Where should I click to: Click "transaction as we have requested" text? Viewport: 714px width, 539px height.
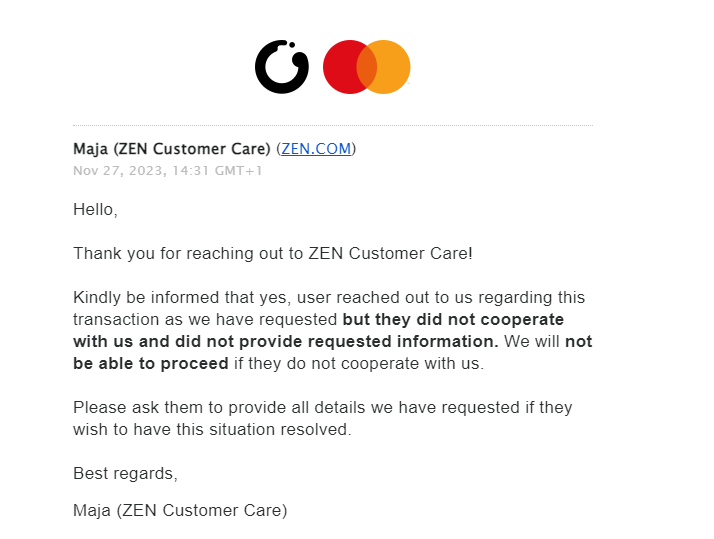tap(205, 320)
